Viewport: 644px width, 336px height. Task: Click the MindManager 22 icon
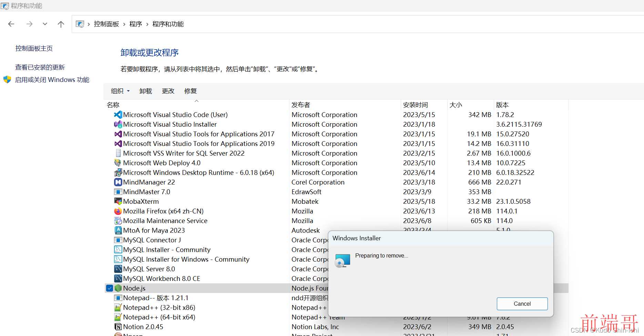coord(118,182)
